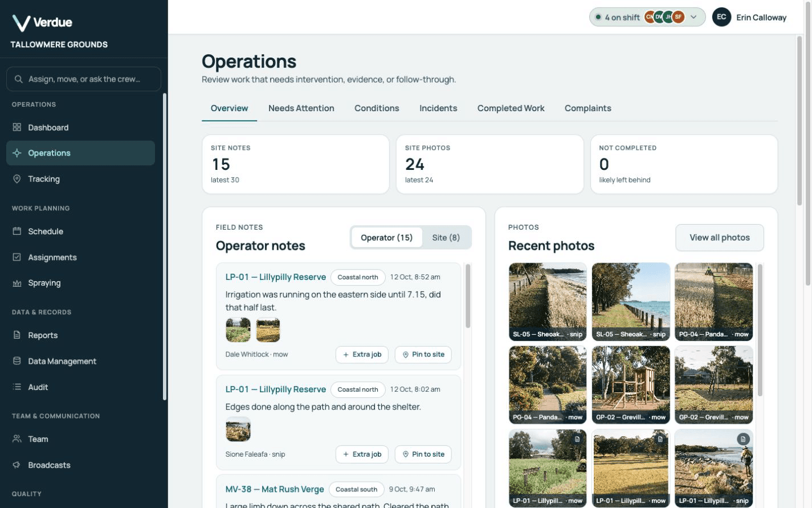The height and width of the screenshot is (508, 812).
Task: Click the search magnifier icon in sidebar
Action: 19,79
